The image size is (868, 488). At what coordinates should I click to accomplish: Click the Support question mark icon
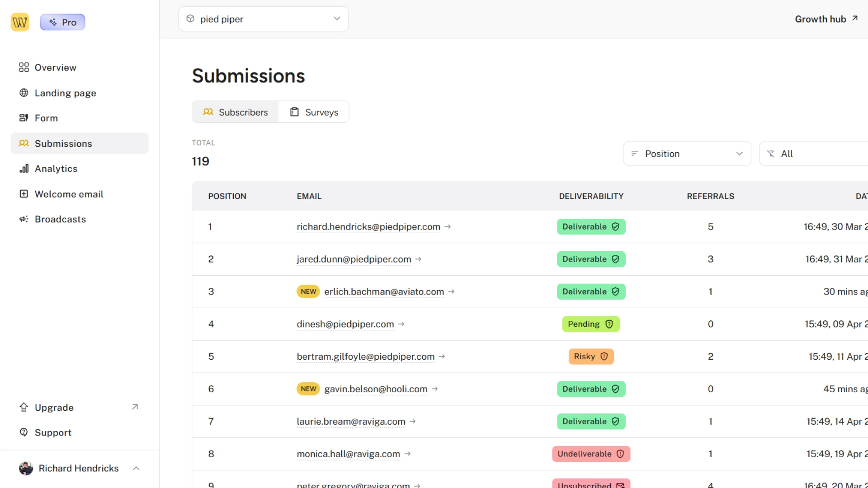coord(25,432)
